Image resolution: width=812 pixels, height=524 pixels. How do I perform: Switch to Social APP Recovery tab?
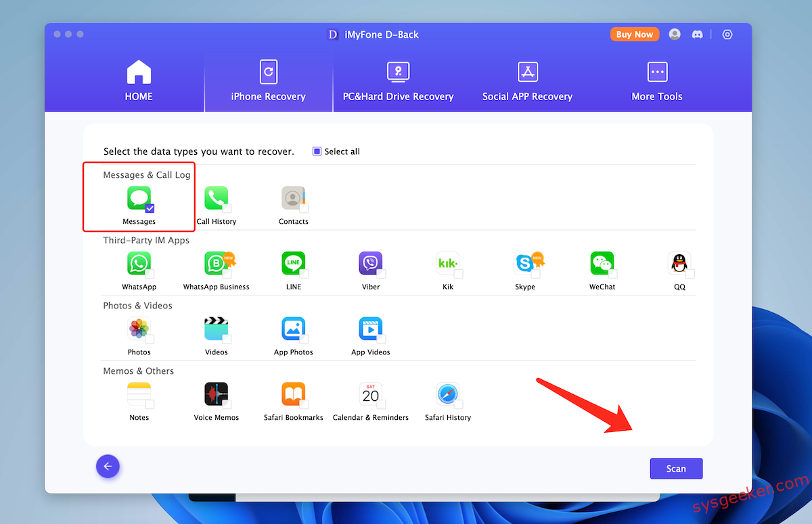[527, 81]
